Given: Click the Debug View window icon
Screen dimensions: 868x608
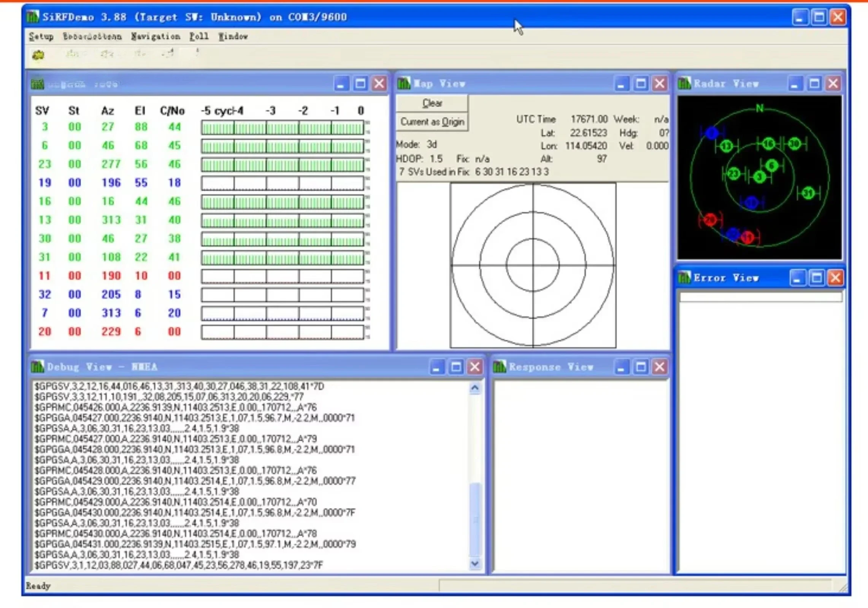Looking at the screenshot, I should click(37, 367).
